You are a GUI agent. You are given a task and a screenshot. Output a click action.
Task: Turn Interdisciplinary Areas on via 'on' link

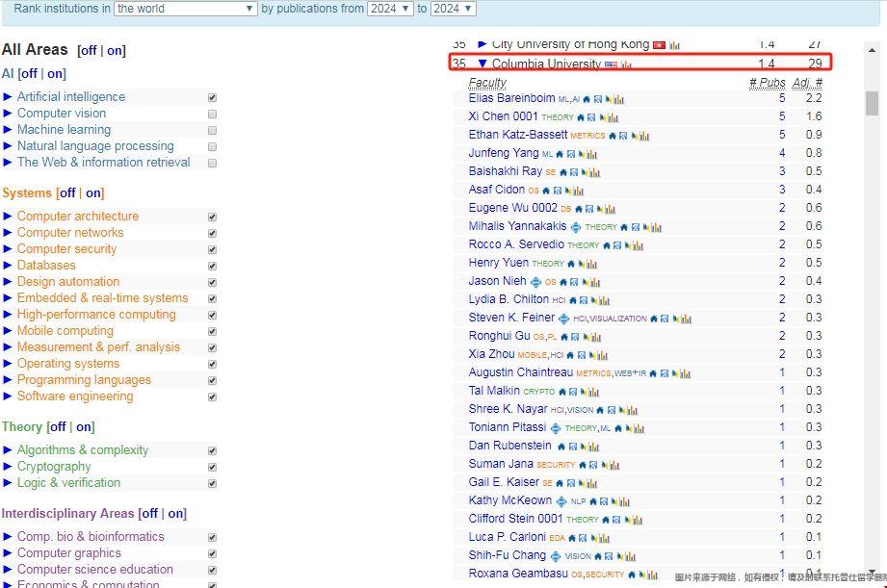176,513
